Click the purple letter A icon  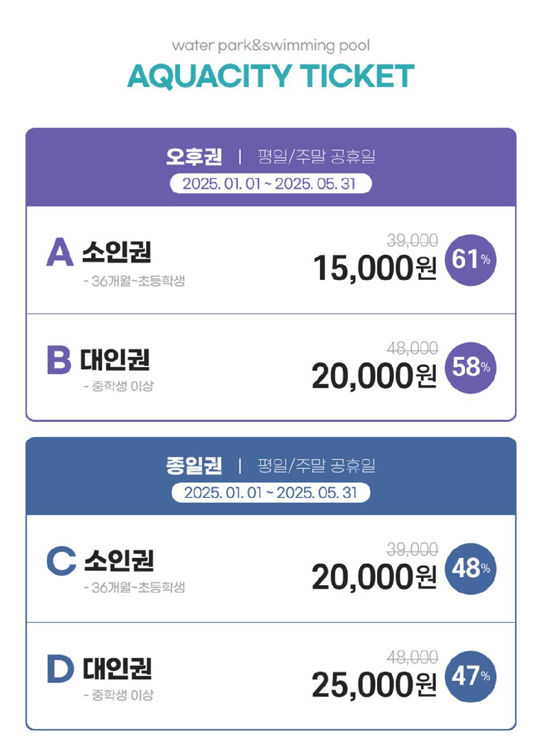[x=60, y=252]
